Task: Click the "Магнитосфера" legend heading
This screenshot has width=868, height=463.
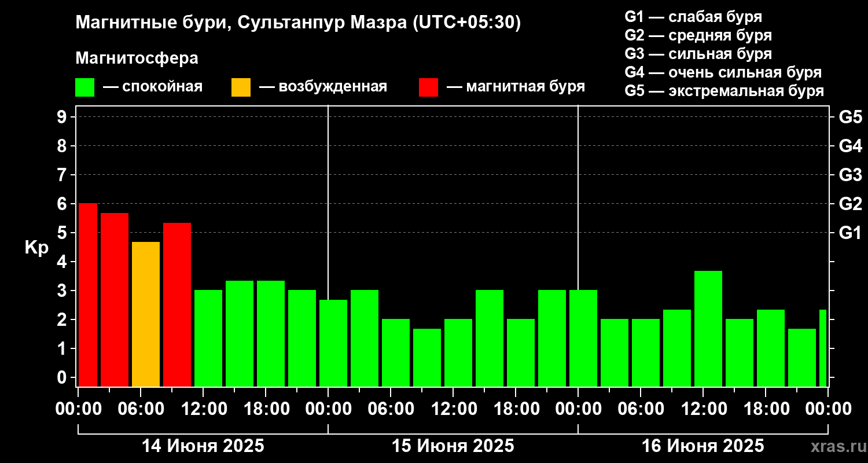Action: 137,58
